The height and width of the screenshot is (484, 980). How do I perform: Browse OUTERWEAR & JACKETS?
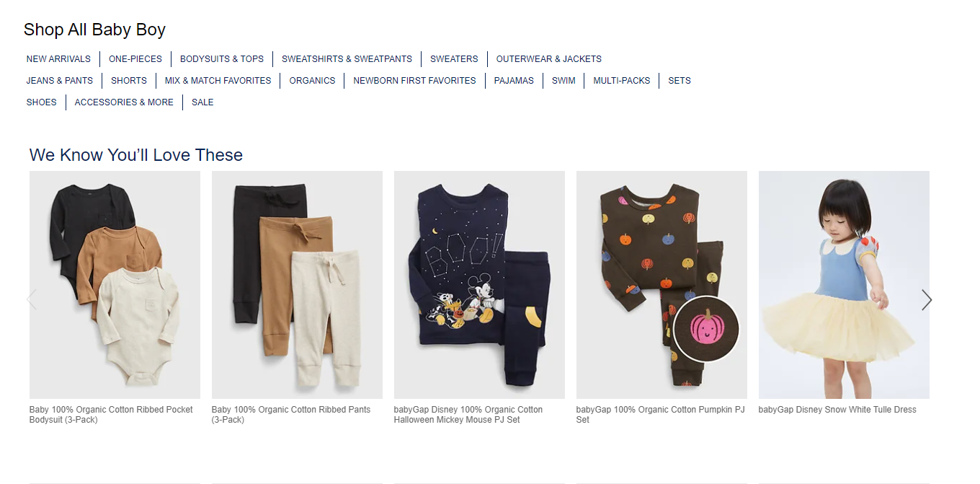click(x=549, y=59)
